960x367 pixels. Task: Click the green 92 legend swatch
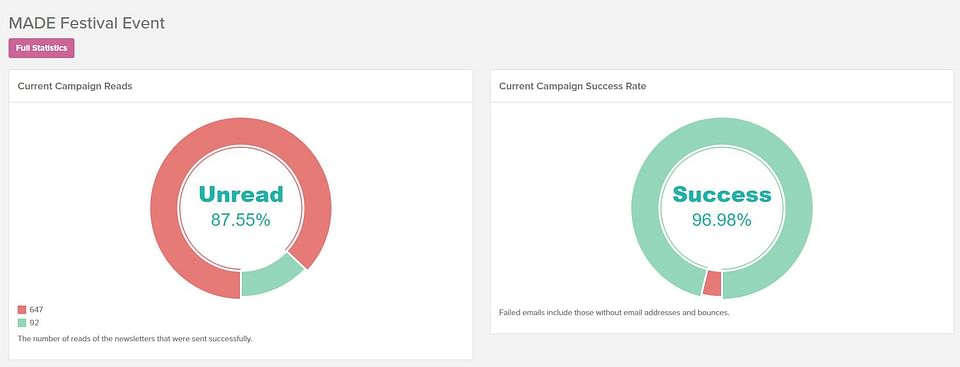click(x=22, y=323)
